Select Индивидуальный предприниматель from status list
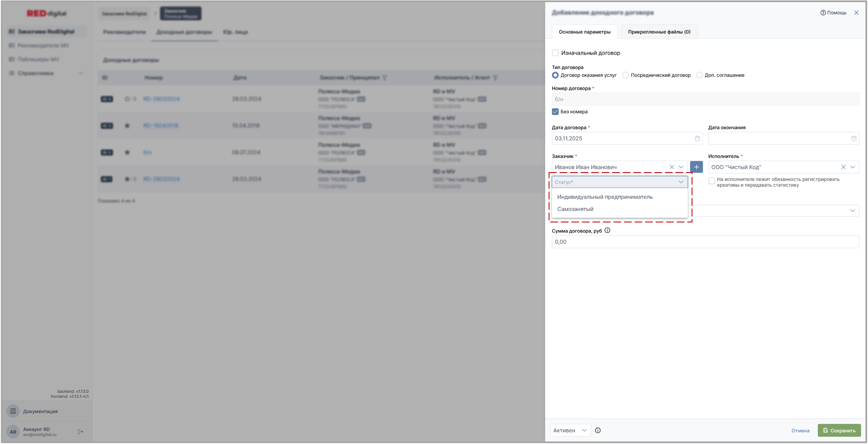The image size is (868, 444). (x=604, y=197)
